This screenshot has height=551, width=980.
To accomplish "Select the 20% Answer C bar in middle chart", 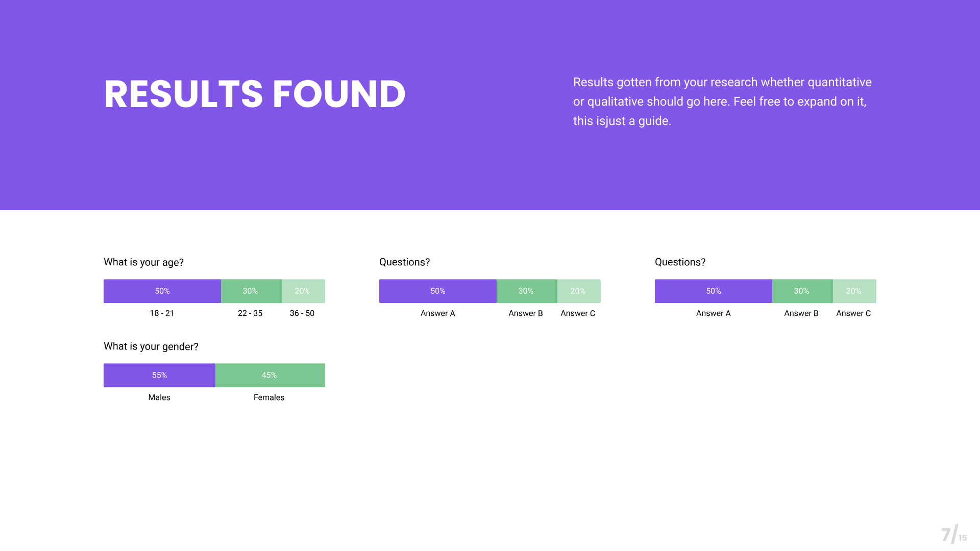I will click(x=578, y=291).
